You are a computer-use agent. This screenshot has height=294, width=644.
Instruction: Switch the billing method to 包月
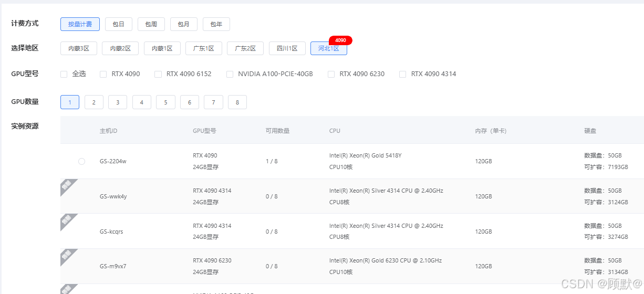click(183, 24)
